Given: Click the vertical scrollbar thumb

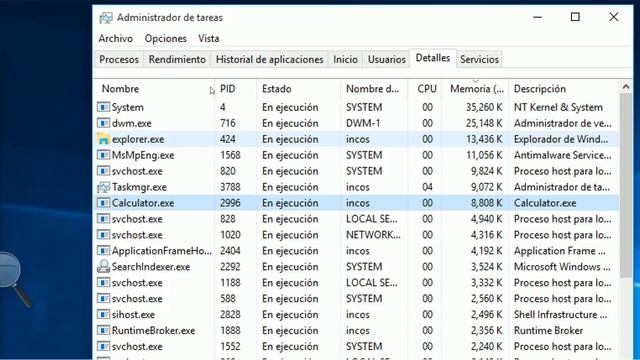Looking at the screenshot, I should point(626,186).
